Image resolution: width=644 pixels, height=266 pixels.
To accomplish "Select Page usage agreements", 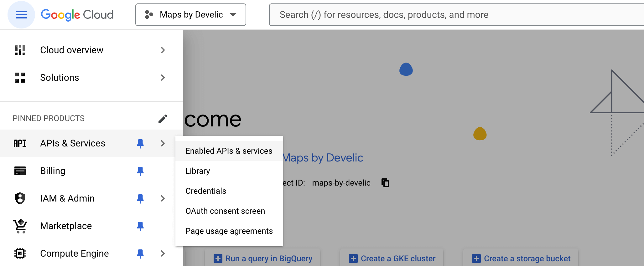I will 229,231.
